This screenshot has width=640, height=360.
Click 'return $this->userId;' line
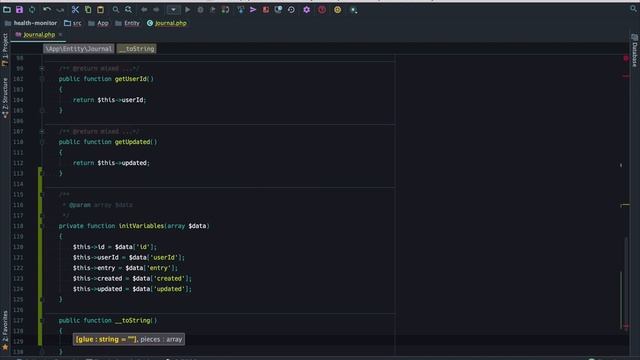109,100
